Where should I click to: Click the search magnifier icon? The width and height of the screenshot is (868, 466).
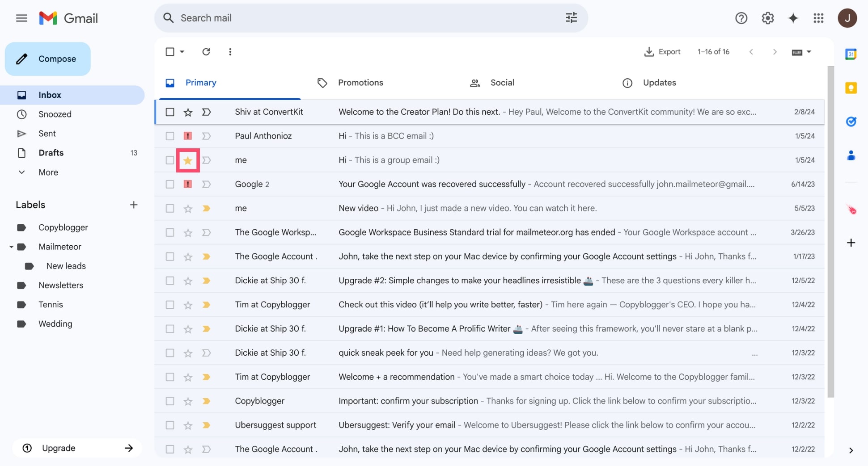(168, 18)
